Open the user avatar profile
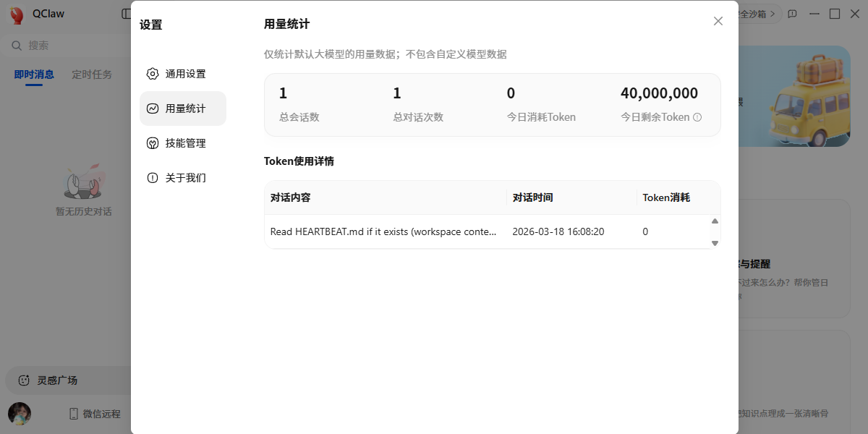This screenshot has height=434, width=868. click(x=20, y=414)
